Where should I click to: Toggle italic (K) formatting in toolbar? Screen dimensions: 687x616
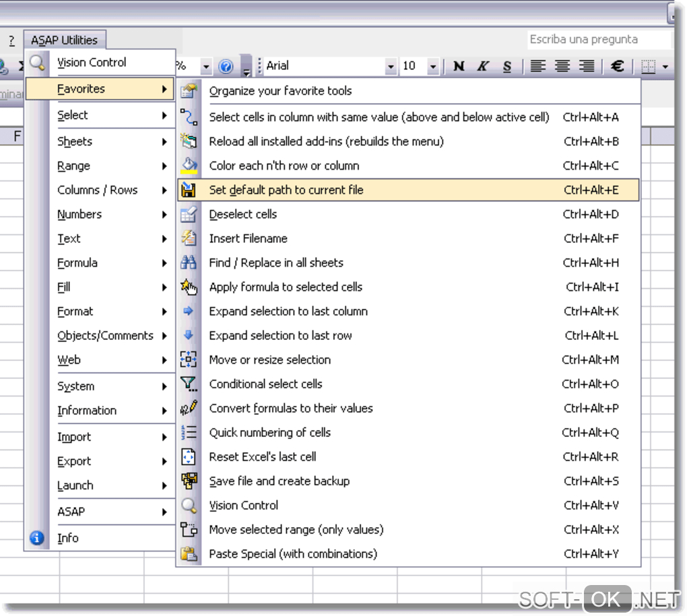point(484,66)
